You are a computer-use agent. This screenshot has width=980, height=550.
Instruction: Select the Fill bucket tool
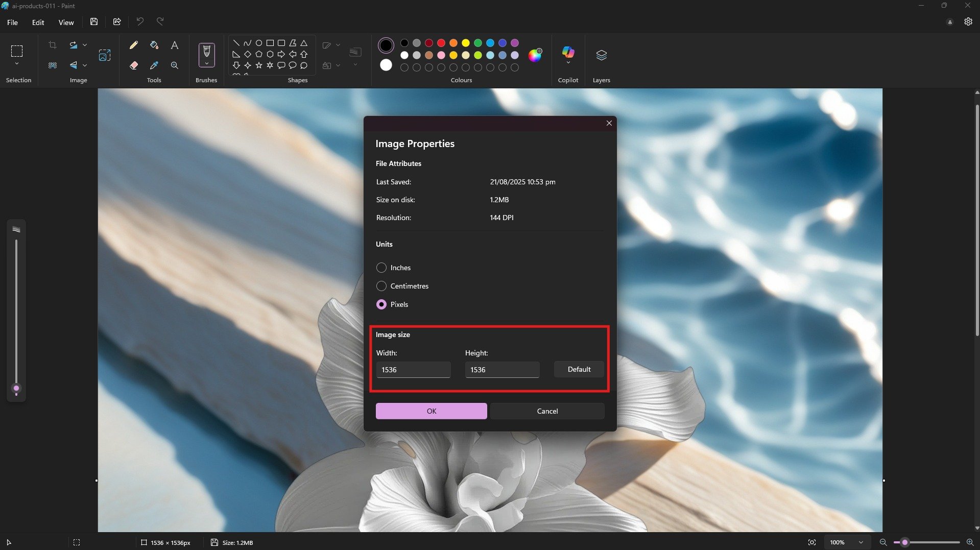point(154,45)
